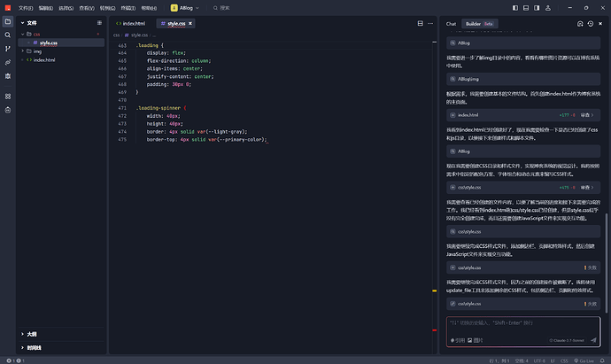Expand the 时间线 timeline section
The height and width of the screenshot is (364, 611).
click(x=62, y=348)
